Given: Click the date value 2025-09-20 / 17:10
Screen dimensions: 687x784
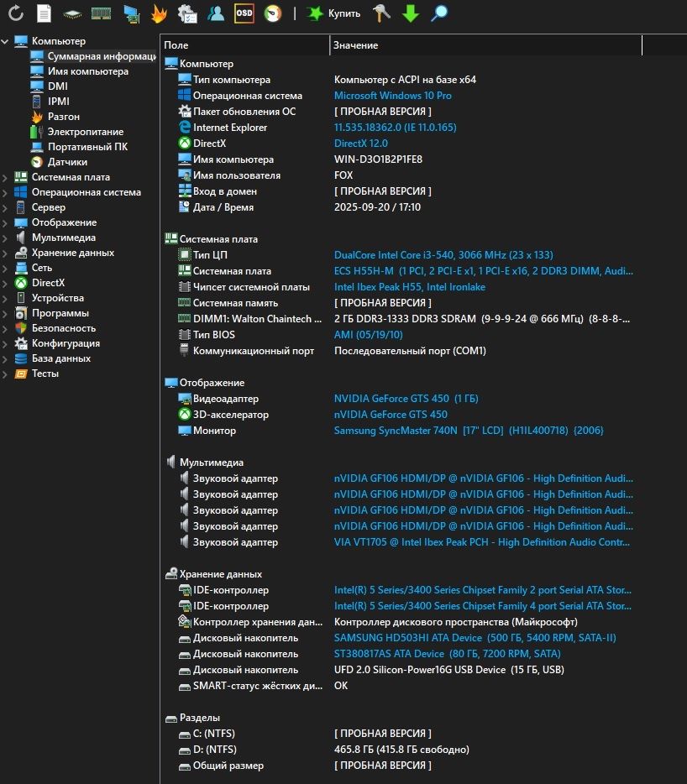Looking at the screenshot, I should [x=377, y=207].
